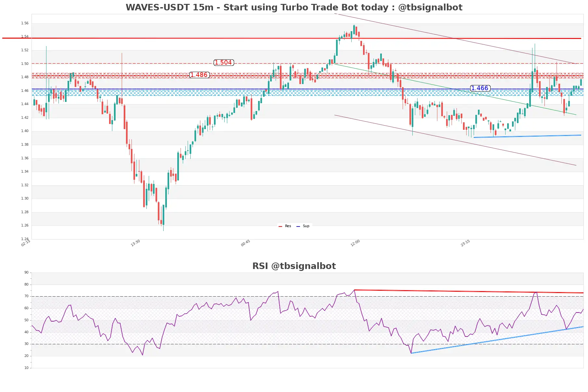Click the 1.40 price axis label
The height and width of the screenshot is (392, 588).
click(25, 131)
